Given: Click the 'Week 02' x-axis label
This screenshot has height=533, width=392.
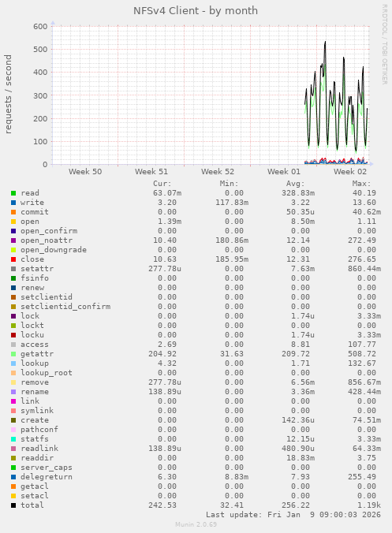Looking at the screenshot, I should click(x=350, y=172).
